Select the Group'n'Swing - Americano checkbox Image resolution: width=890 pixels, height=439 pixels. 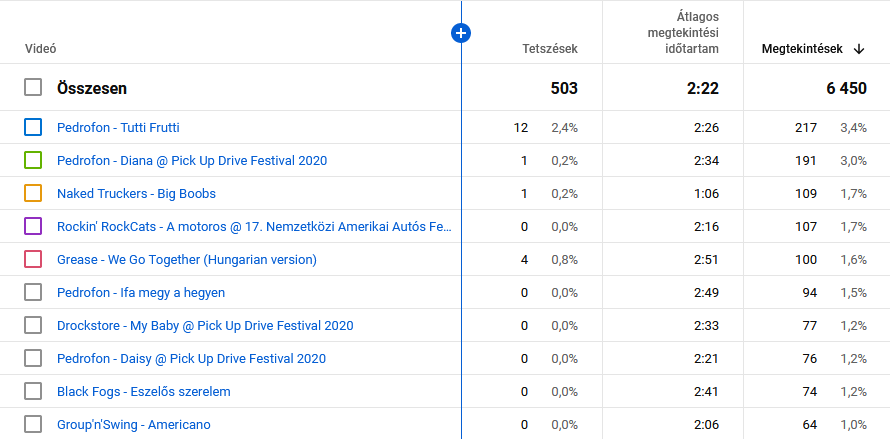pyautogui.click(x=33, y=424)
